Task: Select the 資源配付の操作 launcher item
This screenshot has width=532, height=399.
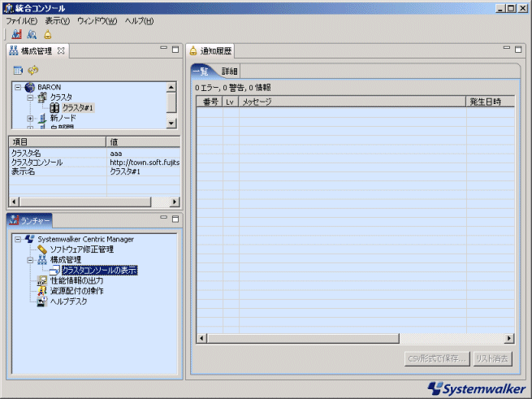Action: (x=76, y=291)
